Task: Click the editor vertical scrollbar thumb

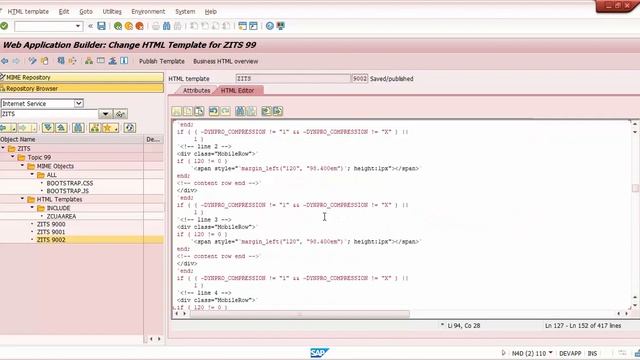Action: (x=635, y=188)
